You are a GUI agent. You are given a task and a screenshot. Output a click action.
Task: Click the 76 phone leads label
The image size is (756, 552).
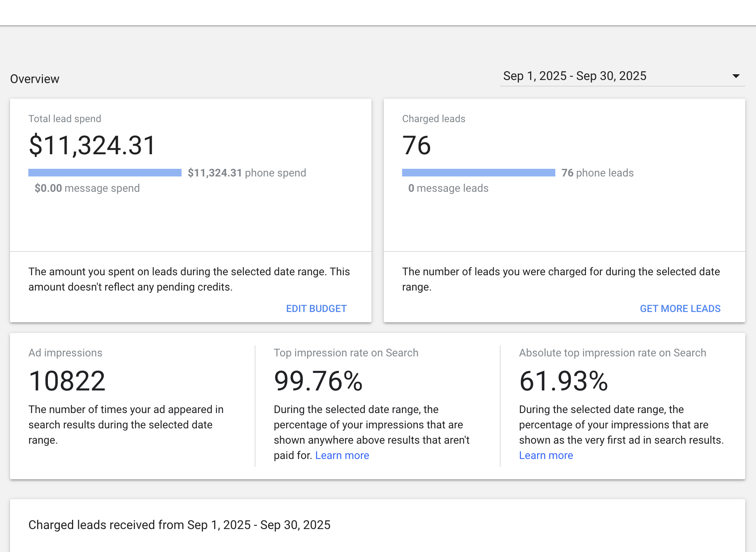pyautogui.click(x=597, y=173)
